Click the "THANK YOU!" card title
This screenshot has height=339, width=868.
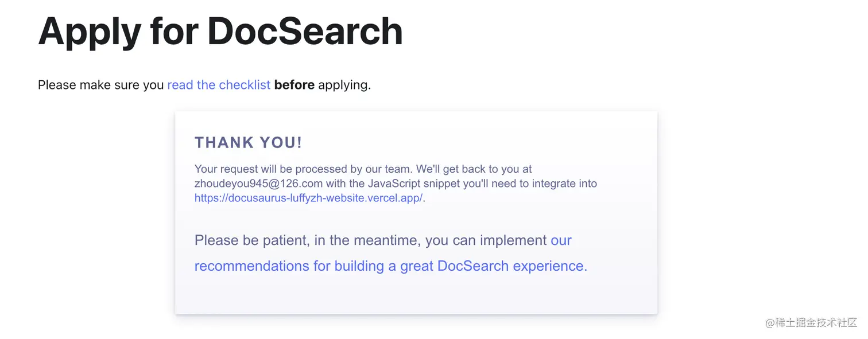pyautogui.click(x=248, y=143)
